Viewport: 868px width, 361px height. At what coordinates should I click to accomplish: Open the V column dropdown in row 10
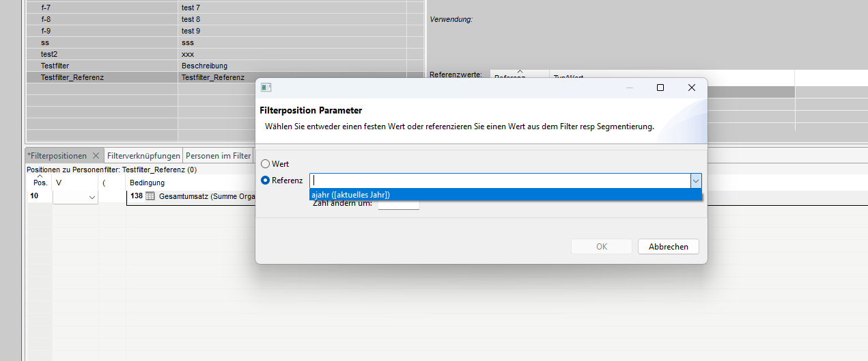(92, 197)
